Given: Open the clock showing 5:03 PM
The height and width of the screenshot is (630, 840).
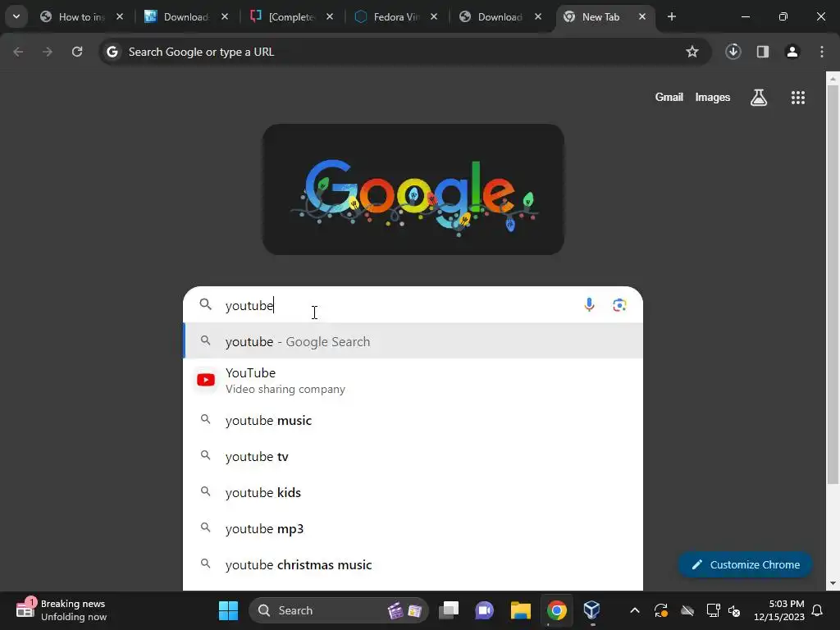Looking at the screenshot, I should click(779, 610).
